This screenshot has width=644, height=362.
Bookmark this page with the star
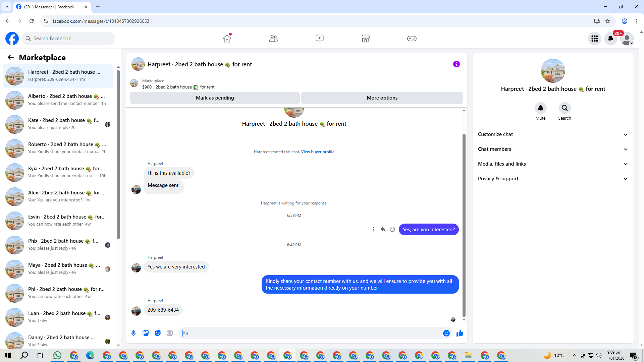tap(608, 21)
